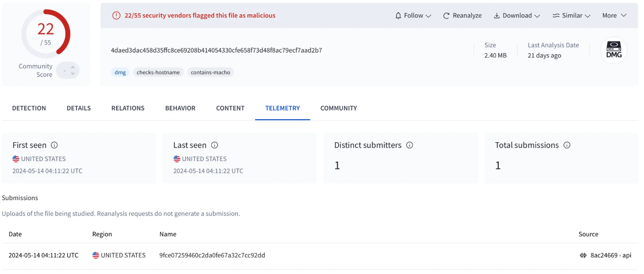Viewport: 644px width, 274px height.
Task: Downvote the community score arrow
Action: [73, 74]
